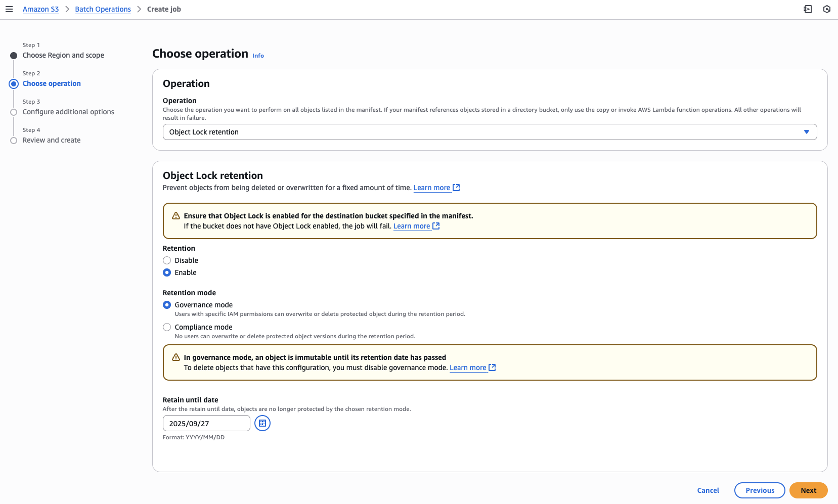
Task: Click external-link icon in governance mode warning
Action: coord(492,368)
